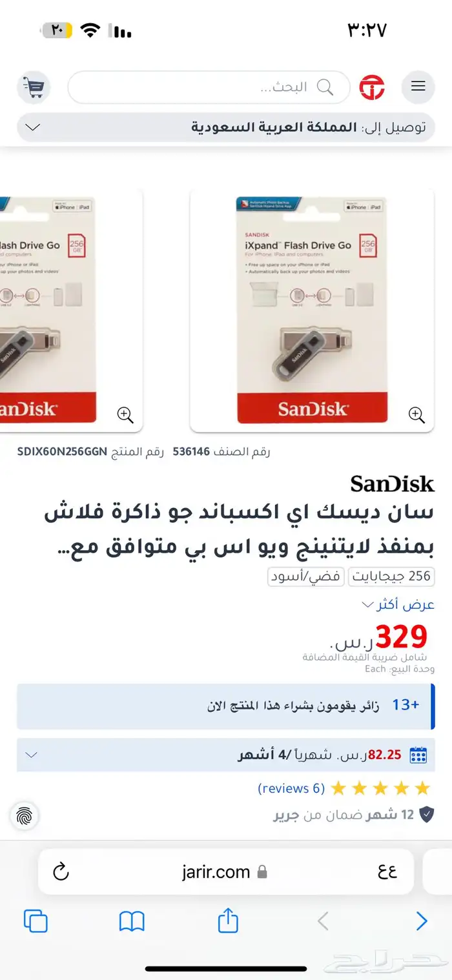The height and width of the screenshot is (980, 452).
Task: Tap the jarir.com address bar
Action: [x=226, y=872]
